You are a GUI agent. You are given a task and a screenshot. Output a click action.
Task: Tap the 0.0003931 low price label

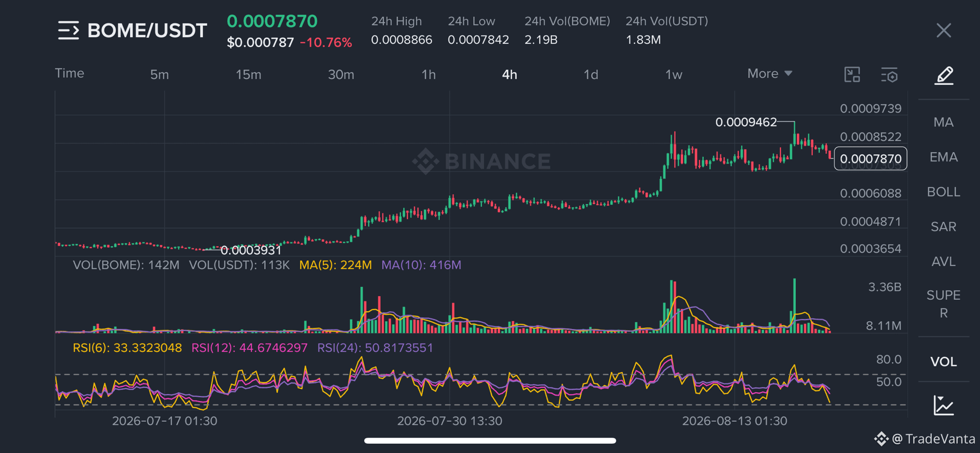coord(251,250)
